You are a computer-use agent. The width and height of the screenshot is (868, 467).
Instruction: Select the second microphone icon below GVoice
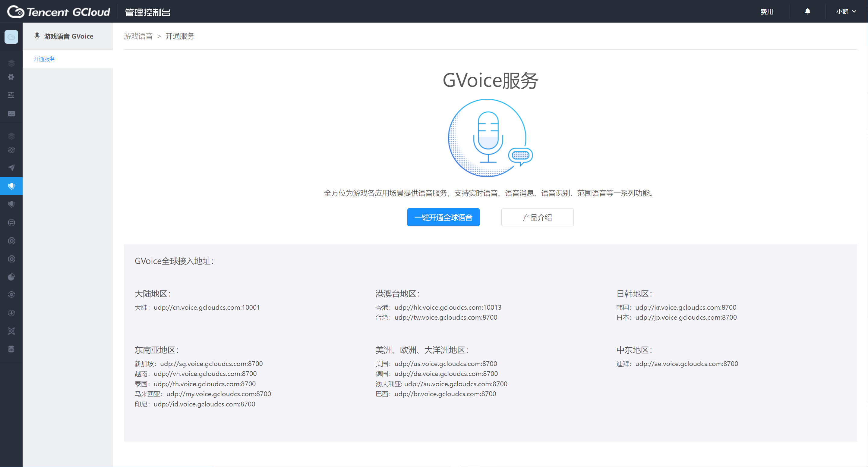point(11,204)
